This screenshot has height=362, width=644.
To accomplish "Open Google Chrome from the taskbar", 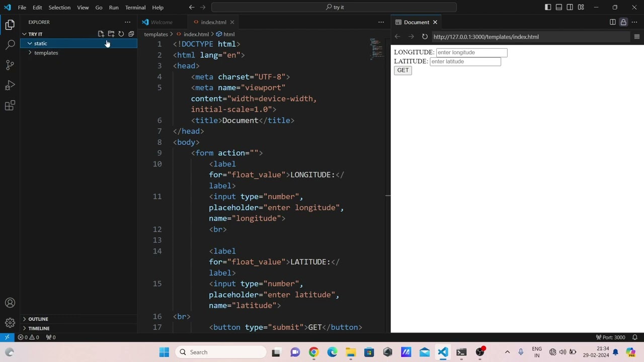I will [x=313, y=352].
